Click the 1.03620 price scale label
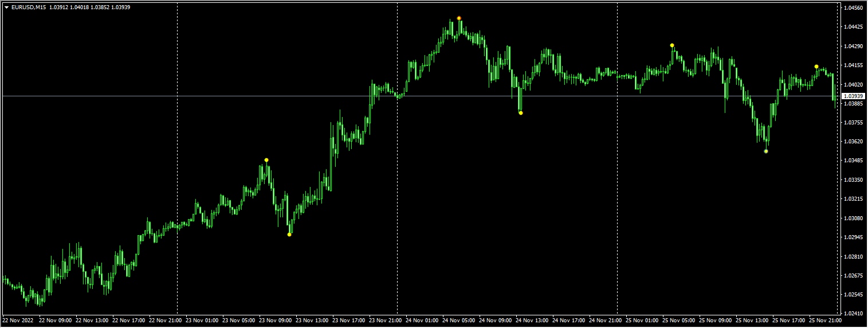 [x=854, y=142]
